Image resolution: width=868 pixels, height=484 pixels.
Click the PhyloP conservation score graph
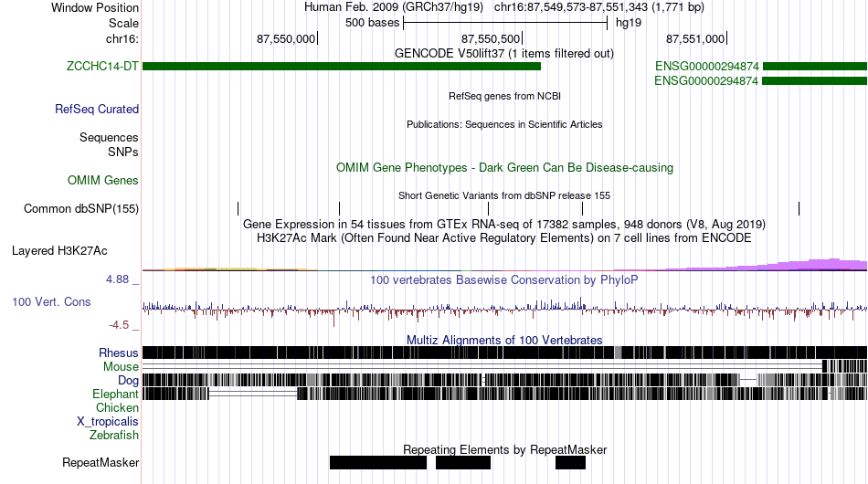[x=505, y=310]
